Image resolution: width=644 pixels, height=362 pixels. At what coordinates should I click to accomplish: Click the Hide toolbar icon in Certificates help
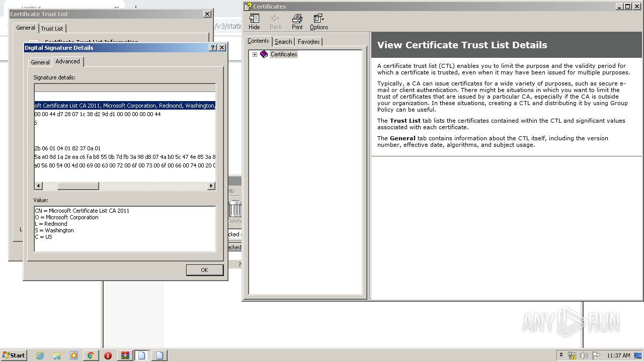pos(254,22)
